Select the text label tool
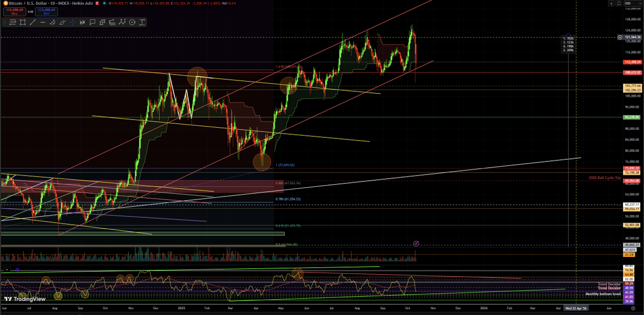The image size is (644, 315). click(x=142, y=22)
